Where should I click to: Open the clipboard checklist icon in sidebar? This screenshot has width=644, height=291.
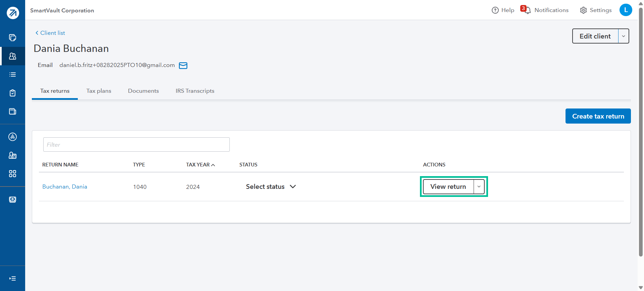pos(13,93)
